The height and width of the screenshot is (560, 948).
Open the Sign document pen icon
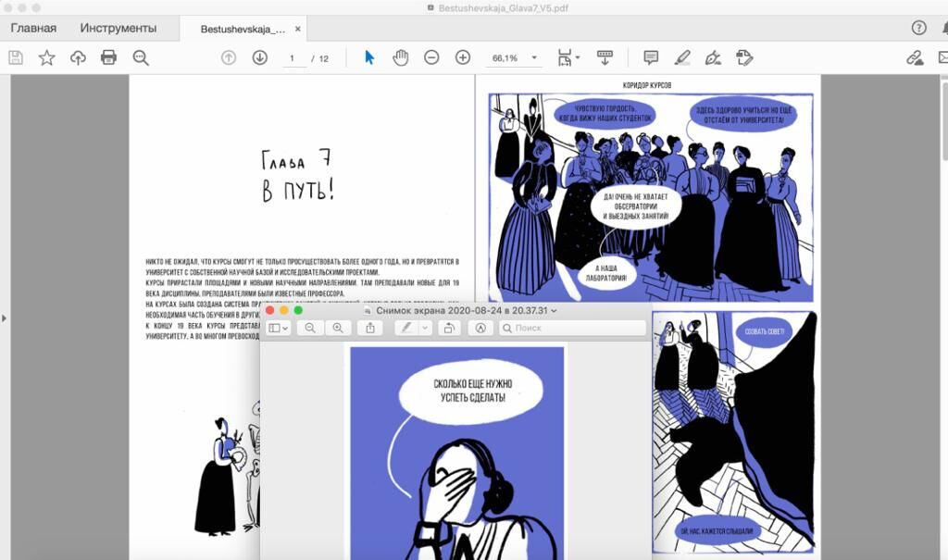coord(714,57)
